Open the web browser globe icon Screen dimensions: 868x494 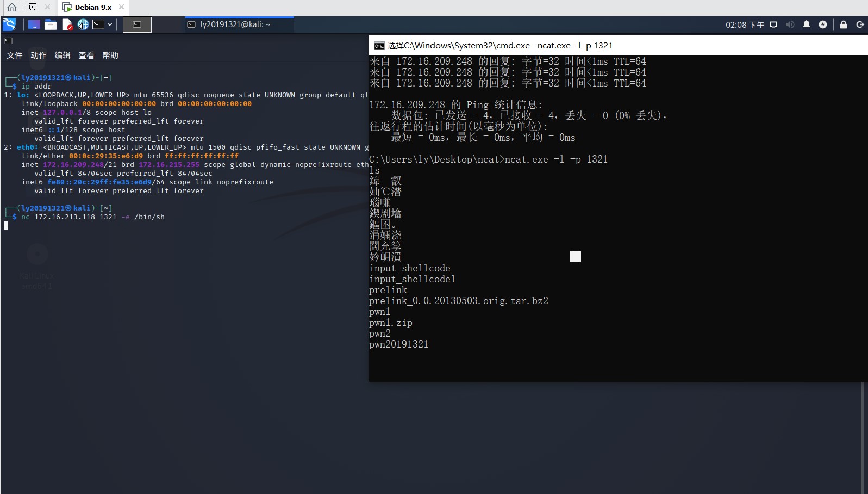coord(83,24)
